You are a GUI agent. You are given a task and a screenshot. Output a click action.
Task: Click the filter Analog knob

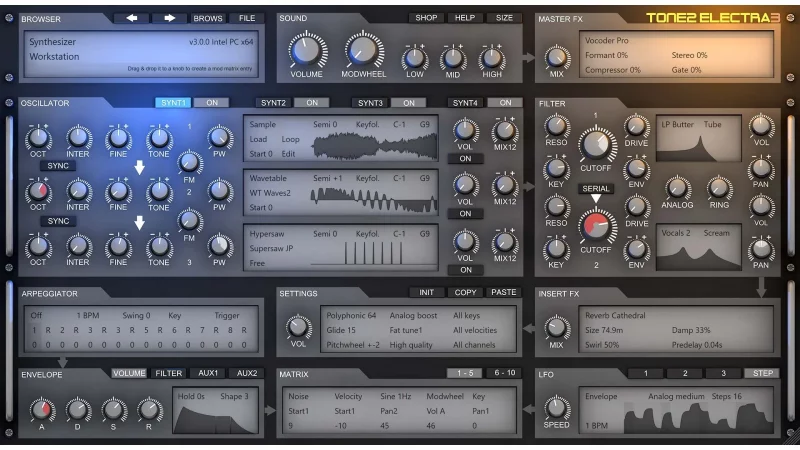click(x=678, y=187)
